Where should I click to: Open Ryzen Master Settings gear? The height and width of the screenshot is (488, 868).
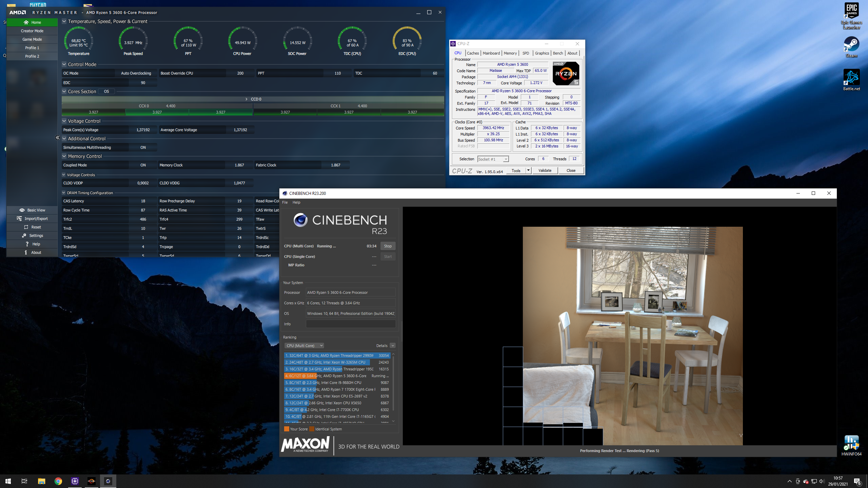[24, 236]
